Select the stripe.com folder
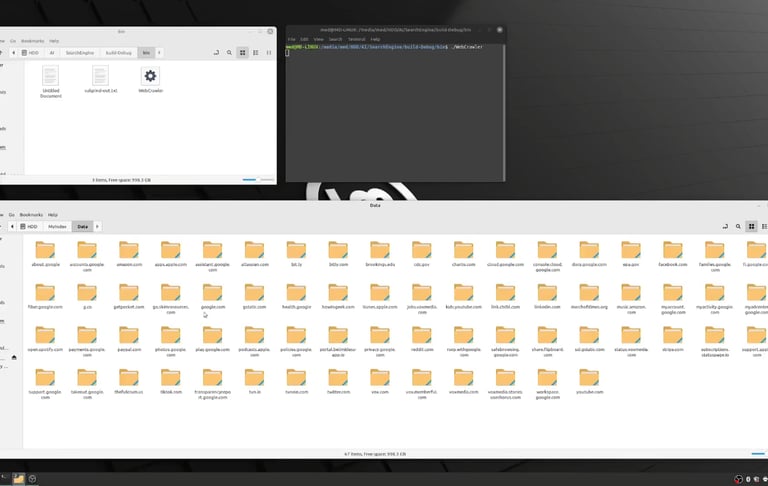Image resolution: width=768 pixels, height=486 pixels. [673, 339]
